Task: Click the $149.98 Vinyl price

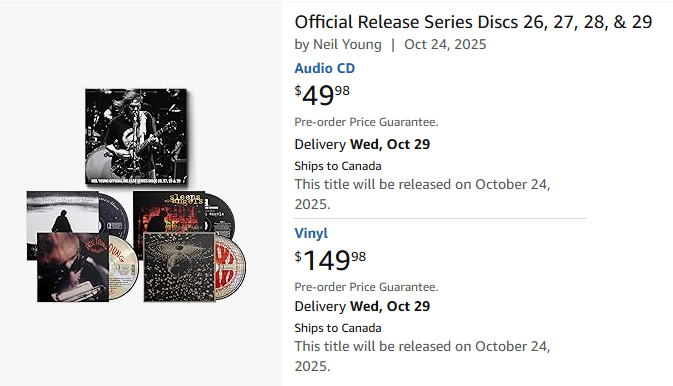Action: pyautogui.click(x=330, y=260)
